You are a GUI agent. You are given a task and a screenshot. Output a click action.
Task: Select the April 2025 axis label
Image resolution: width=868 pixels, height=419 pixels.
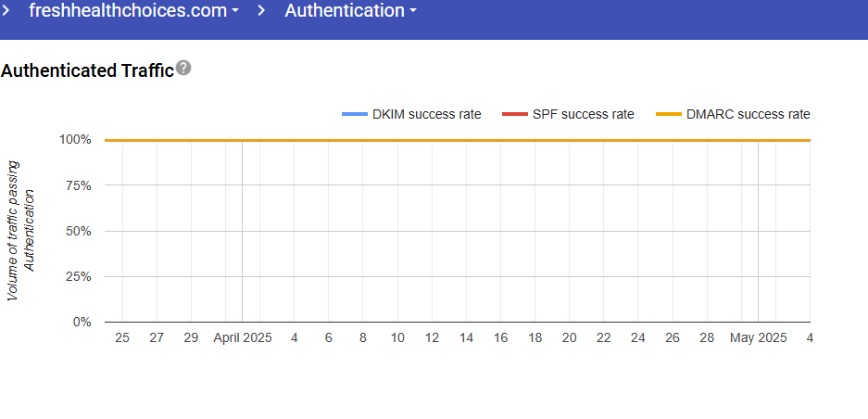pos(243,338)
